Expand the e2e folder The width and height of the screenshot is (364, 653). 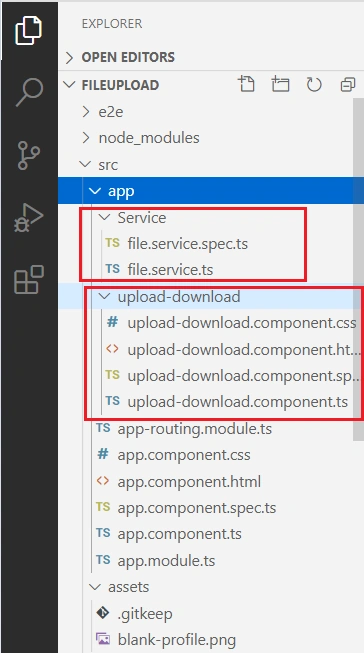pos(86,112)
